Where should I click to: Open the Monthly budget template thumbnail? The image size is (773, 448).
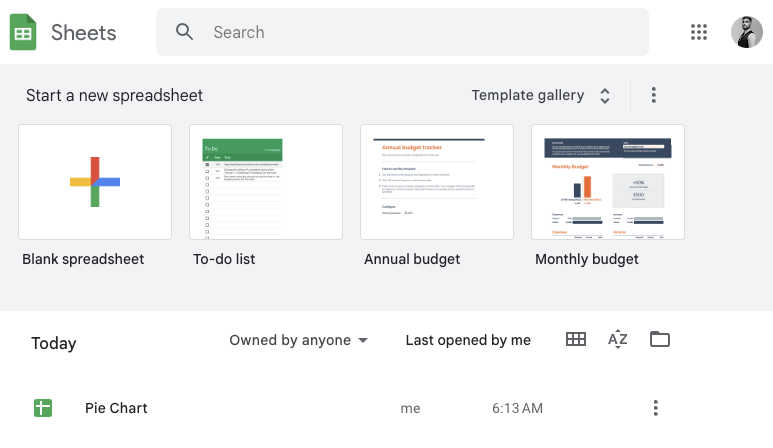[x=608, y=182]
